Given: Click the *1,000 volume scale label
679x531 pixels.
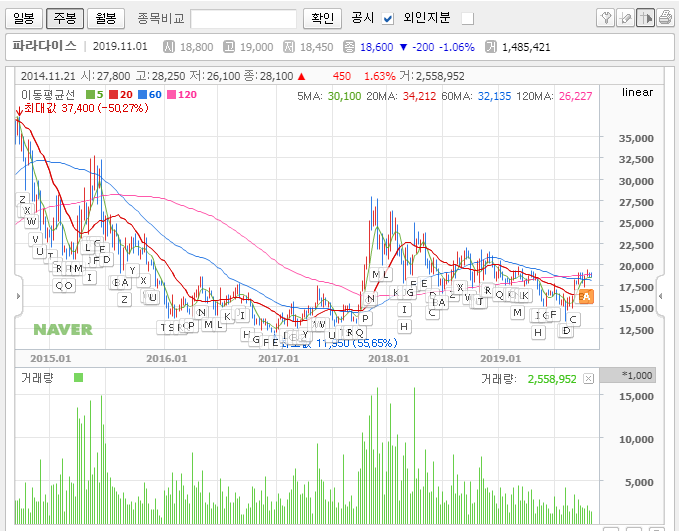Looking at the screenshot, I should click(x=637, y=375).
